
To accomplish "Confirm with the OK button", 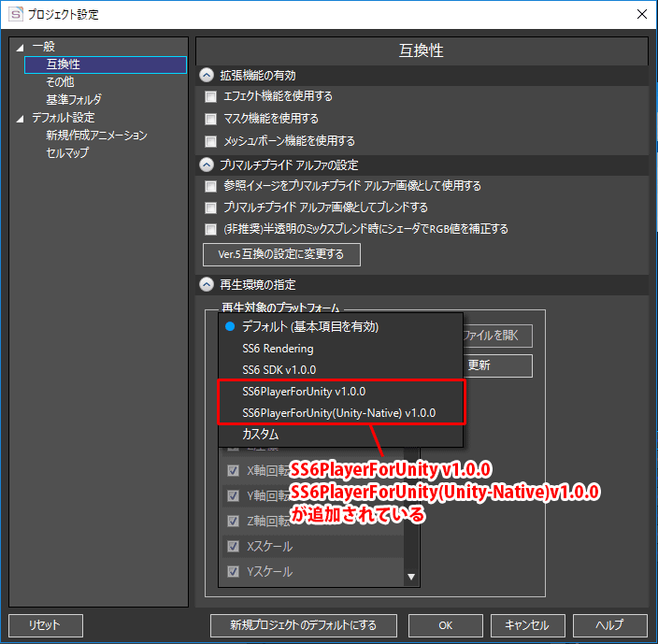I will 446,625.
